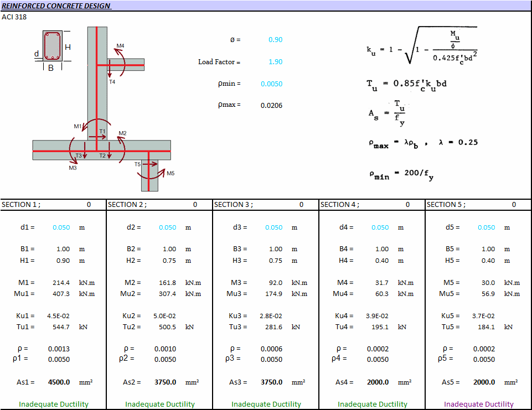The width and height of the screenshot is (532, 410).
Task: Click the Ku4 value 3.9E-02
Action: pos(378,316)
